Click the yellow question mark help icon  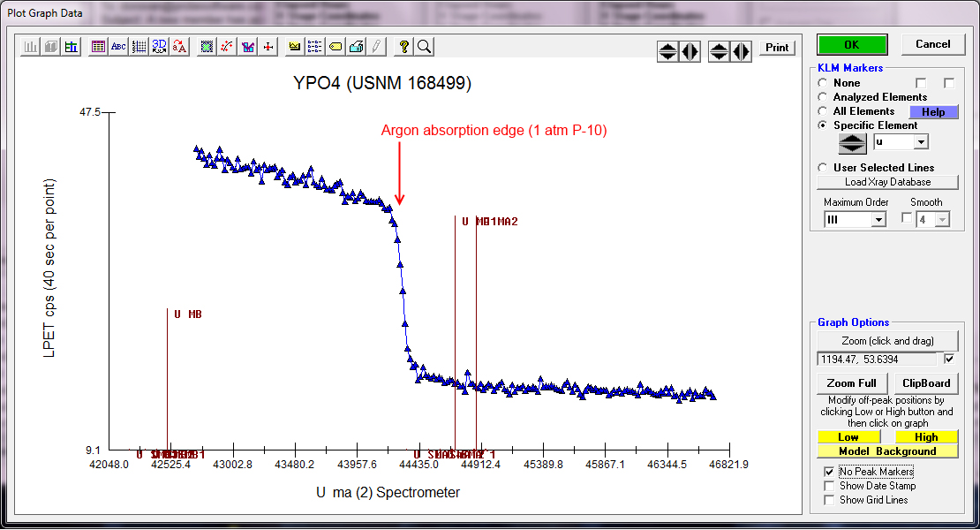[404, 47]
